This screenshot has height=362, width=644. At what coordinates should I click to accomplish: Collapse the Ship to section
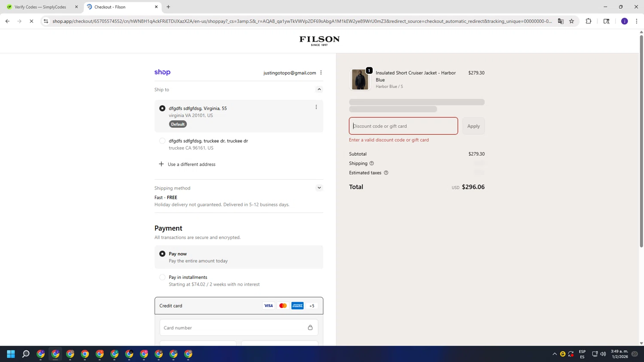point(319,89)
